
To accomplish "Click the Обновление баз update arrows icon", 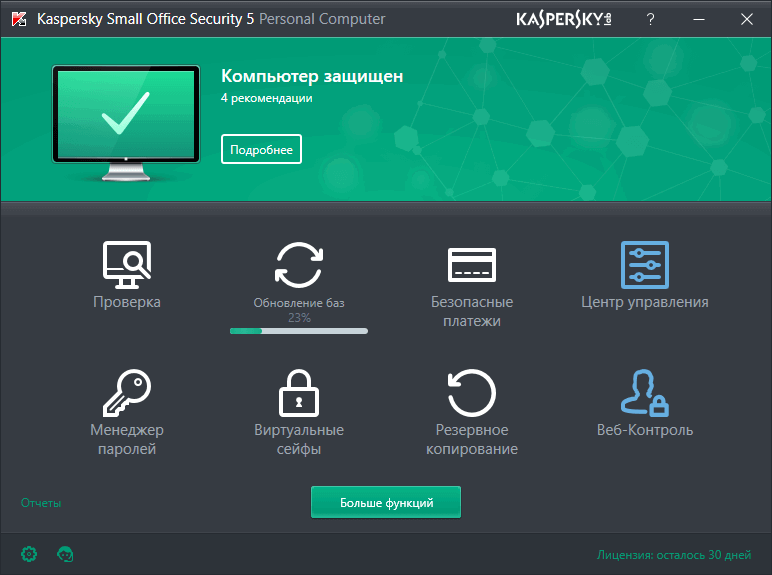I will pyautogui.click(x=299, y=264).
